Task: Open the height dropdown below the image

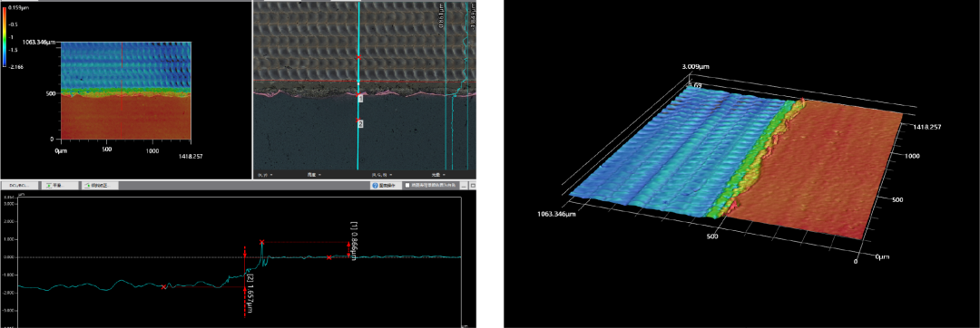Action: [x=314, y=175]
